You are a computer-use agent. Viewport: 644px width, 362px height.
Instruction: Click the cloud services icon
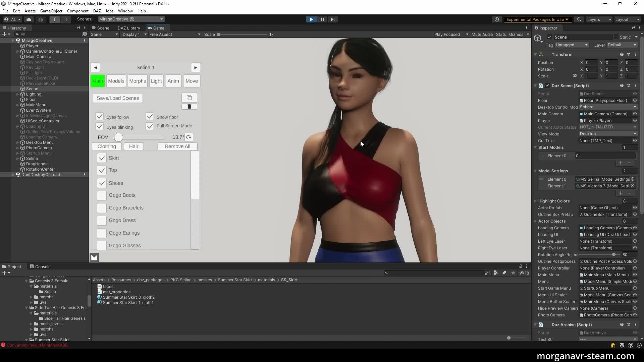(29, 19)
